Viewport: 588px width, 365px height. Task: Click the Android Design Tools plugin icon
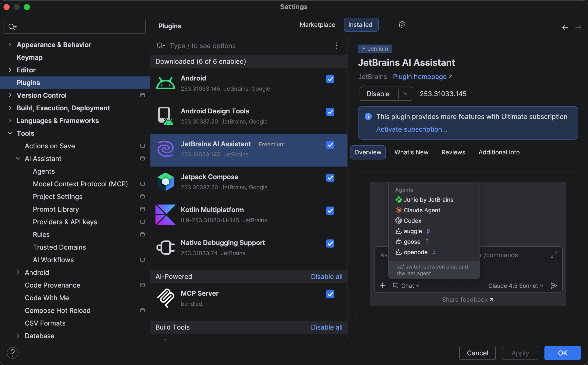pos(165,116)
